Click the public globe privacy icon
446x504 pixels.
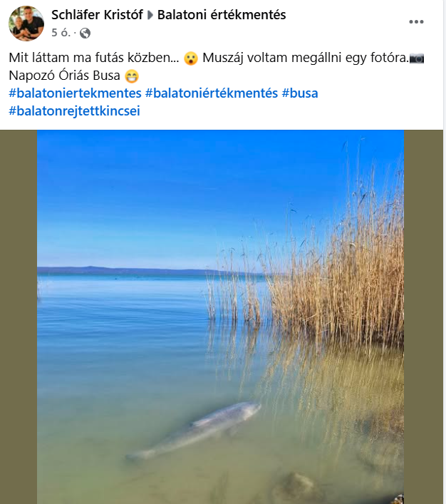coord(85,33)
